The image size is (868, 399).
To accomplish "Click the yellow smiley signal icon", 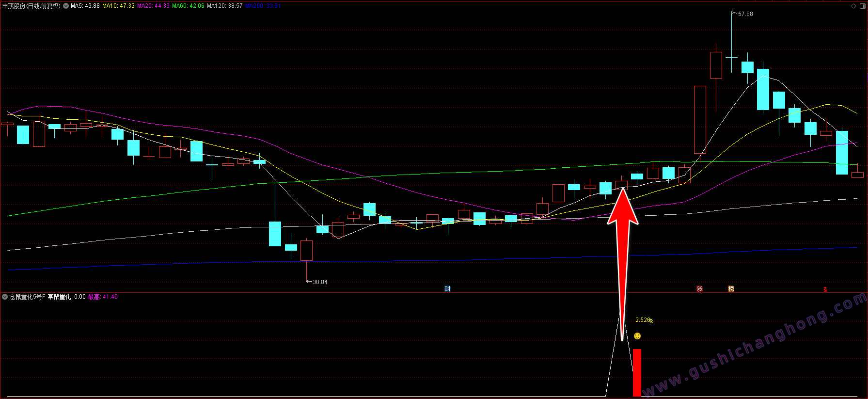I will (x=637, y=336).
